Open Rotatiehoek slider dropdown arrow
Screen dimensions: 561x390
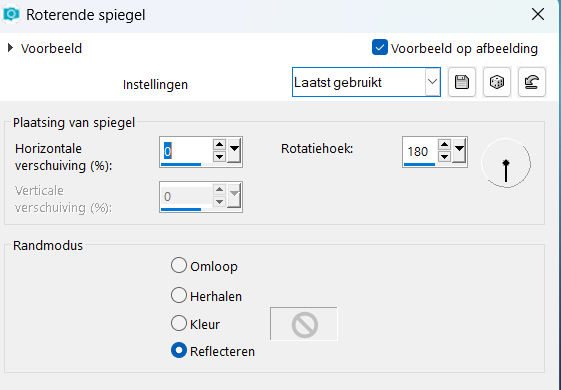(459, 151)
